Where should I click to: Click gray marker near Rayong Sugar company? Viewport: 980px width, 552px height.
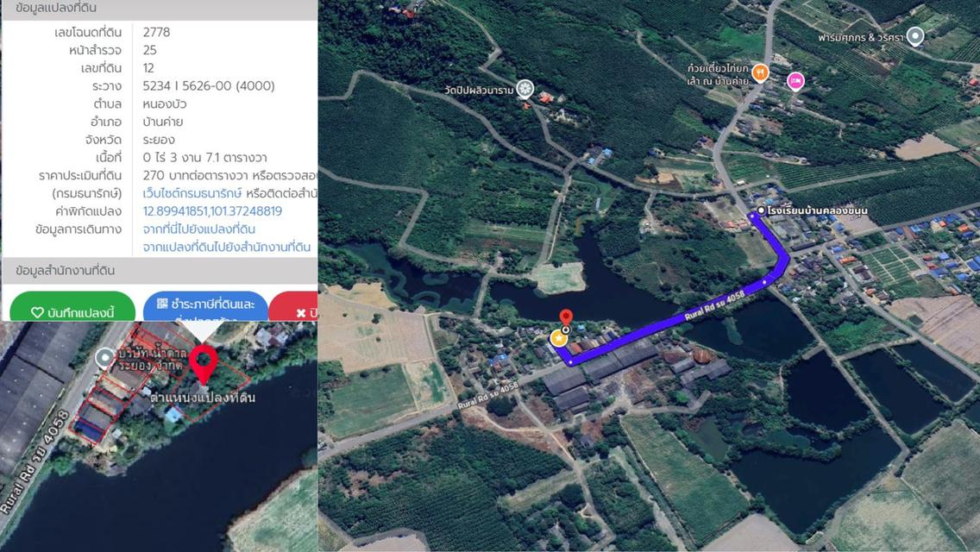(x=105, y=359)
